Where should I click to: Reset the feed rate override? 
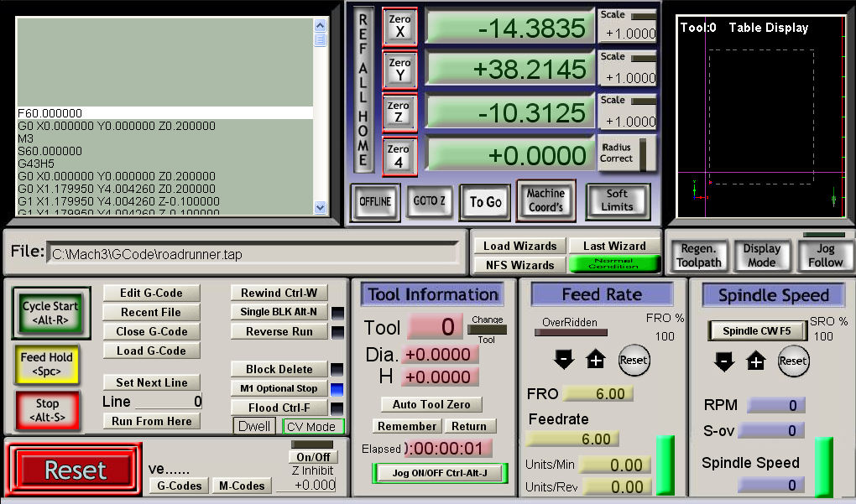point(634,361)
